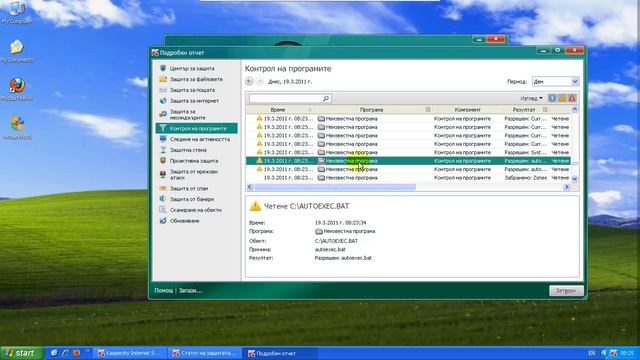Click the Проактивна защита sidebar icon
Screen dimensions: 640x360
point(163,161)
